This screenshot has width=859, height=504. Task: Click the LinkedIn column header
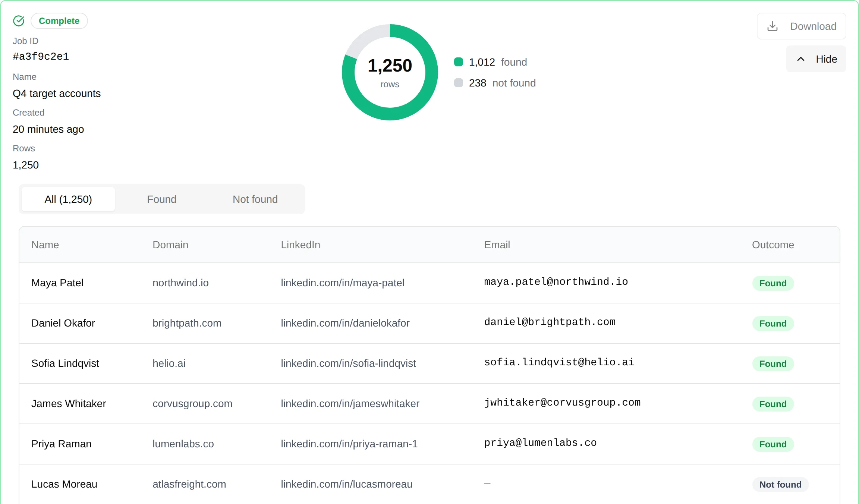pyautogui.click(x=301, y=245)
